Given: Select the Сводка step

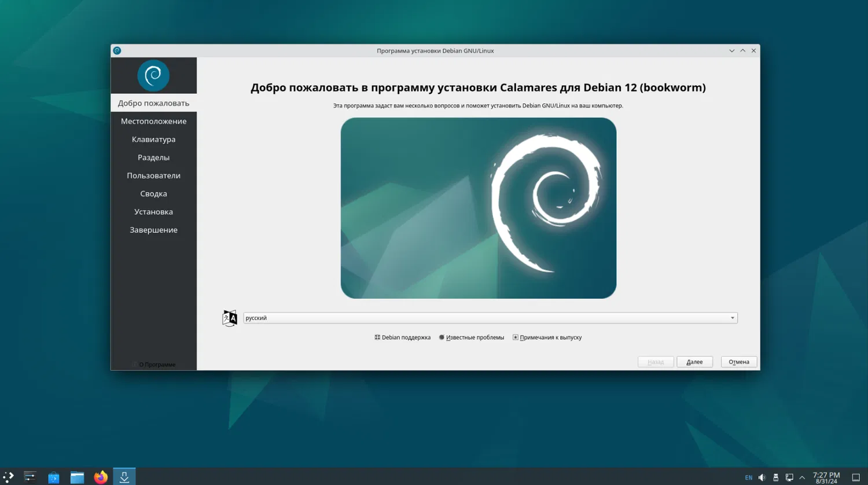Looking at the screenshot, I should (x=153, y=193).
